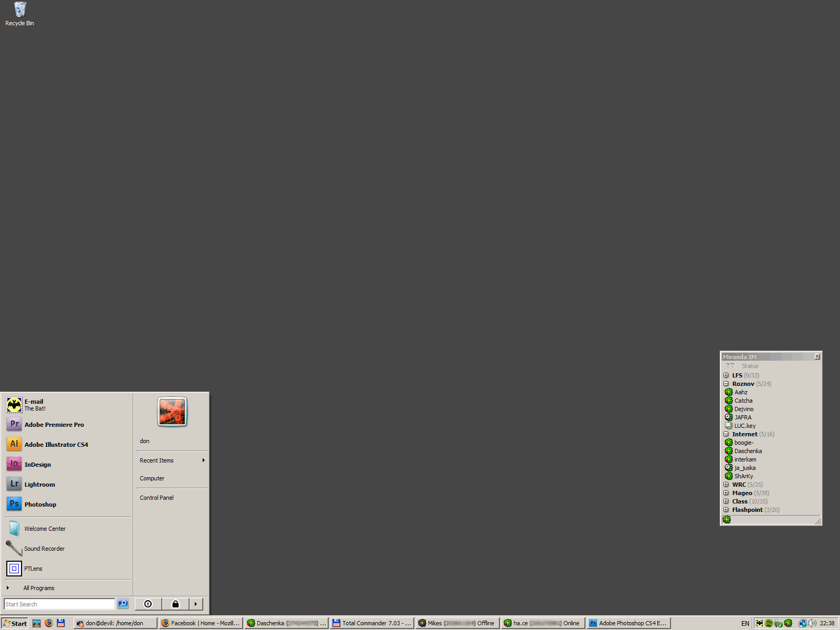
Task: Open The Bat! e-mail icon
Action: (x=14, y=405)
